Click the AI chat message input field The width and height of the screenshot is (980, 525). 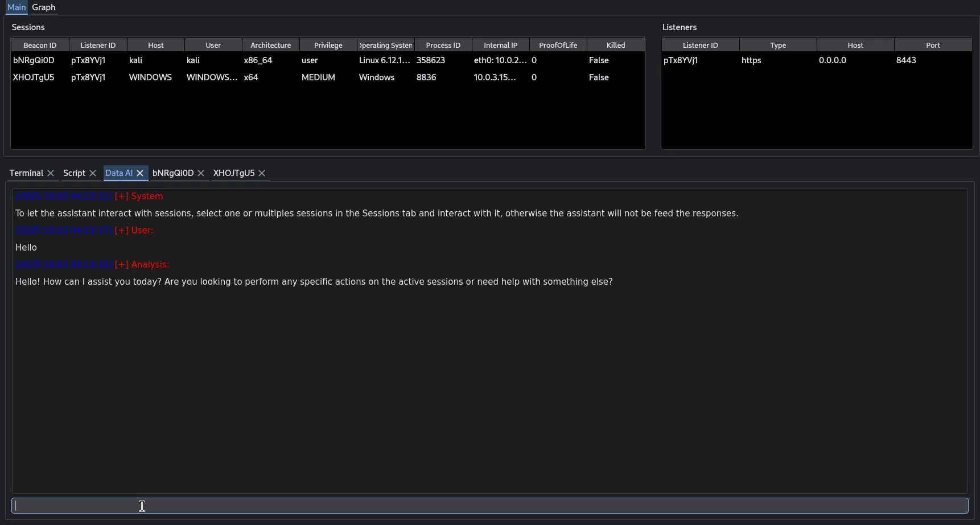click(489, 506)
